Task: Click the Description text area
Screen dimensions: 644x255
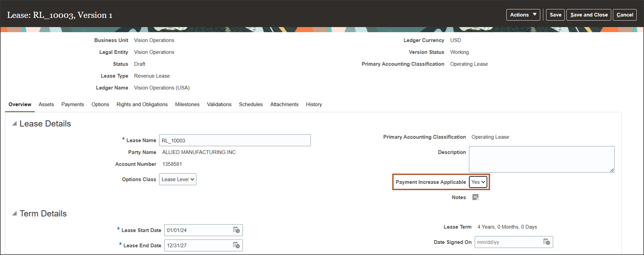Action: click(541, 159)
